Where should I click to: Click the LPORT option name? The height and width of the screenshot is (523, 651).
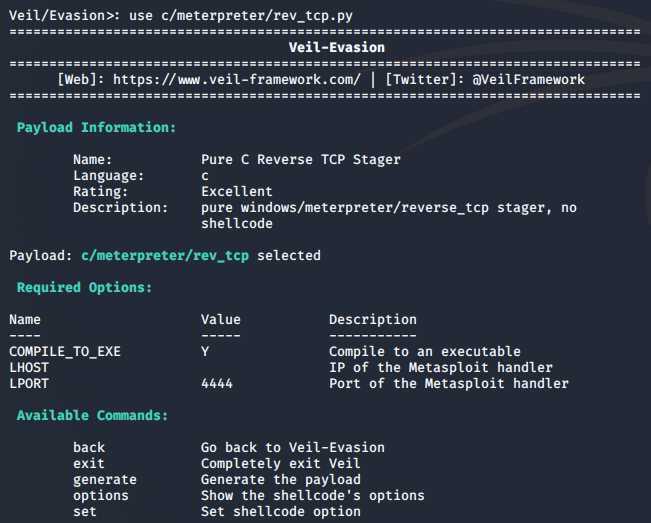click(x=29, y=383)
